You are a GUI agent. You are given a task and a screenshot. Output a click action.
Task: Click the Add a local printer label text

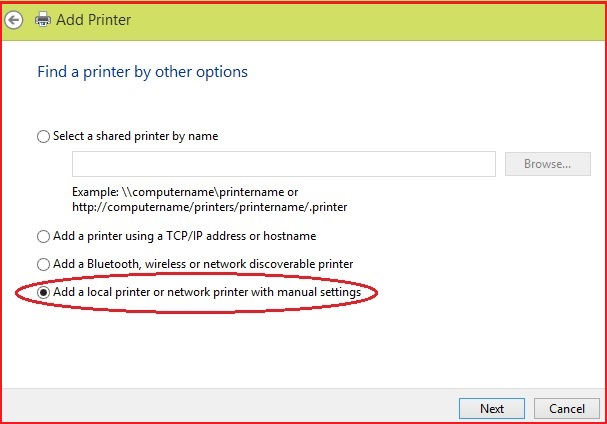point(207,292)
